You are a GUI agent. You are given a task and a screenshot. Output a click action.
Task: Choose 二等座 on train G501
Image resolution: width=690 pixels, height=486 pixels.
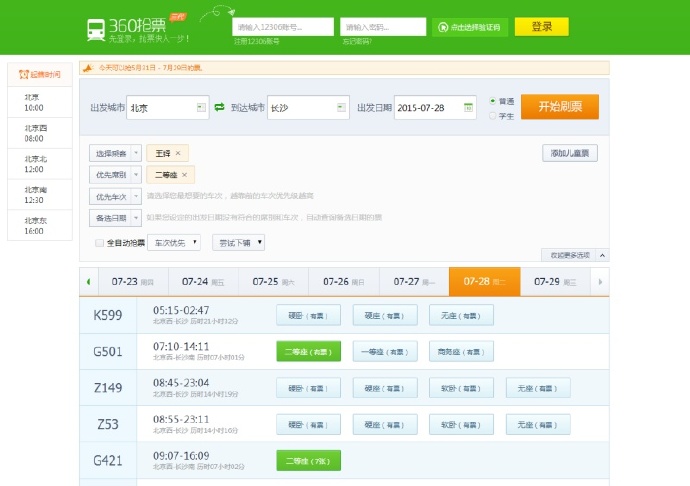(308, 351)
